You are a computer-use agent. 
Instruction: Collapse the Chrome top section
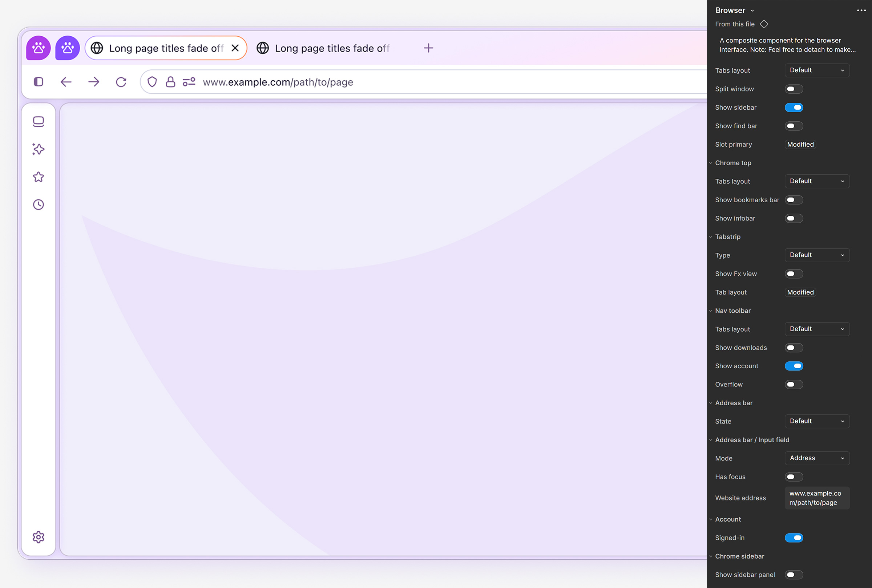[710, 163]
